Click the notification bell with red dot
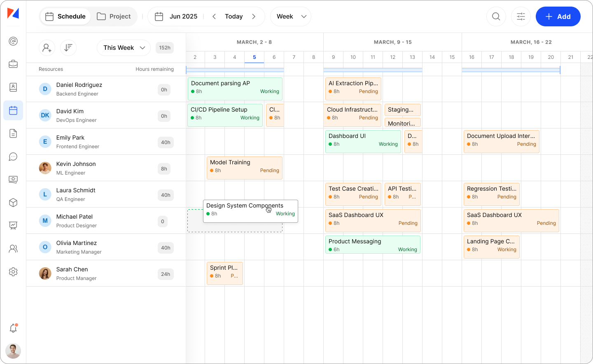This screenshot has height=364, width=593. pyautogui.click(x=13, y=328)
